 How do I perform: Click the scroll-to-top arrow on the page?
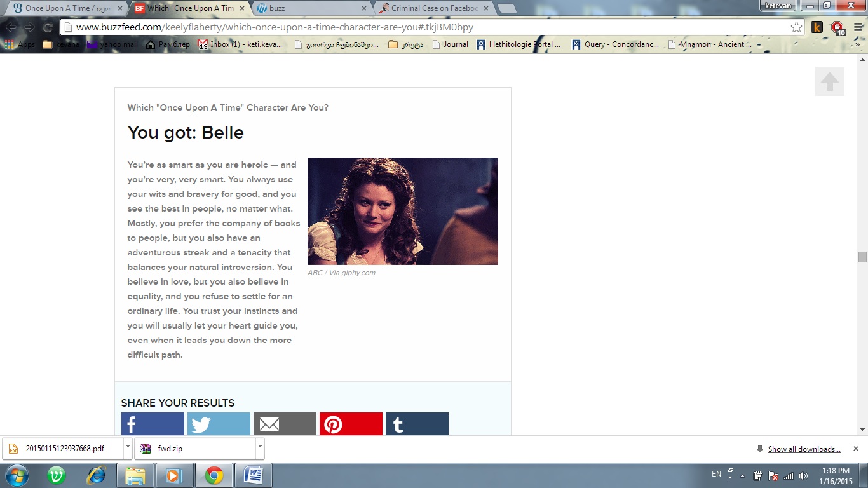coord(830,81)
